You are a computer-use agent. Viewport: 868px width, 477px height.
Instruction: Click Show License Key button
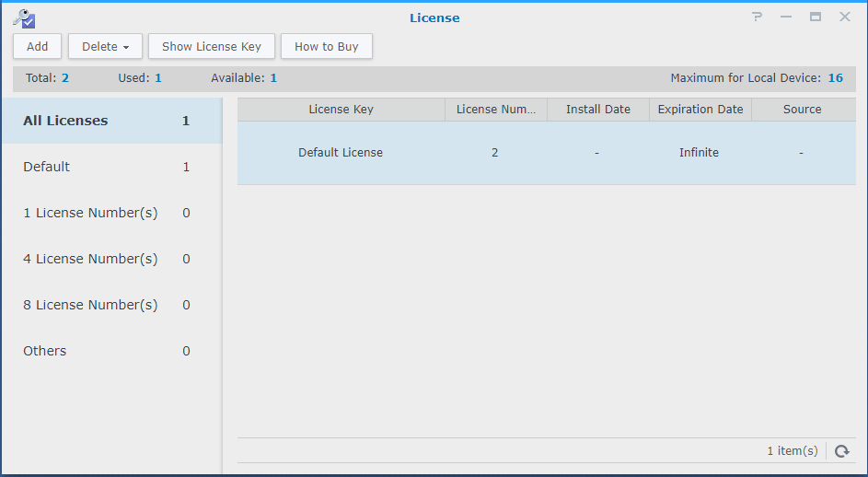coord(212,47)
